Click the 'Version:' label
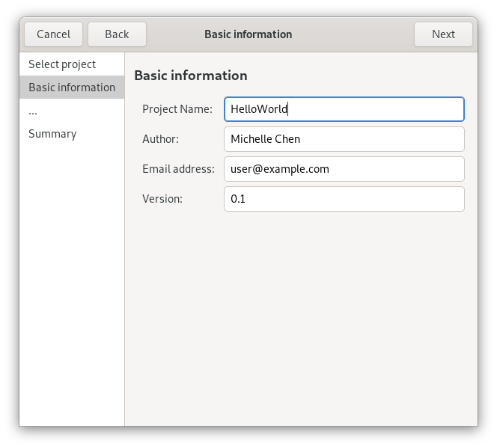The image size is (497, 448). pos(162,199)
